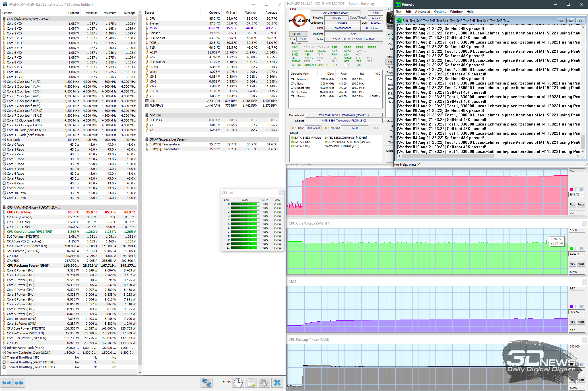
Task: Click Reset on CPU Core Voltage graph
Action: (581, 264)
